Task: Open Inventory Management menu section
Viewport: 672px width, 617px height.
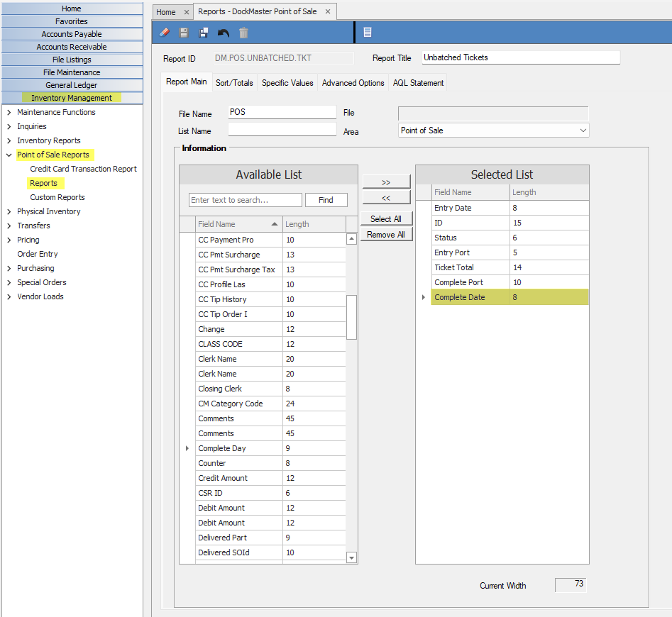Action: [x=72, y=98]
